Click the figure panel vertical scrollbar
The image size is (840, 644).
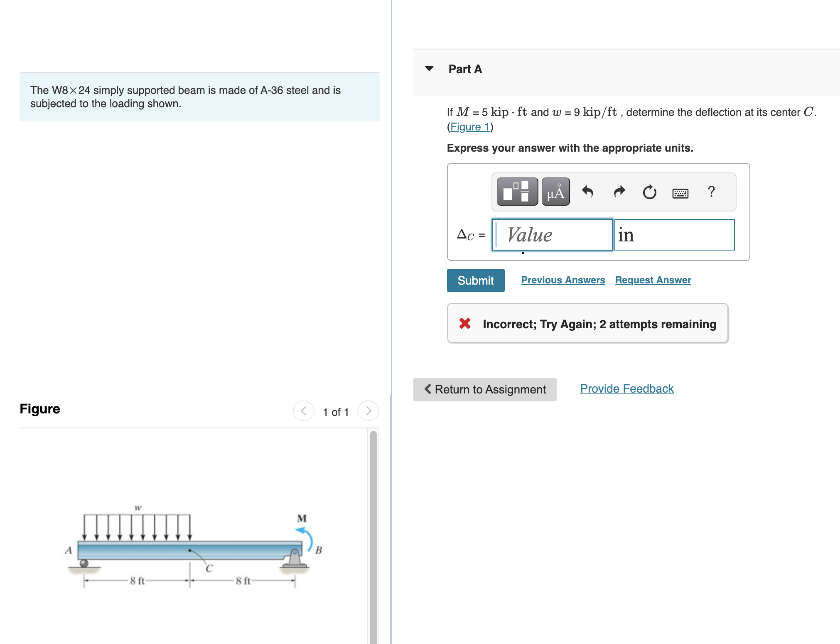point(373,536)
